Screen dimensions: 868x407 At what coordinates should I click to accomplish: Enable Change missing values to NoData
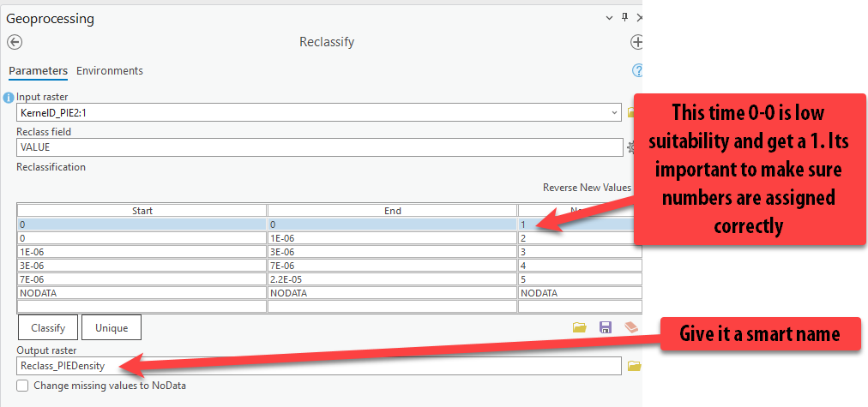pos(22,386)
